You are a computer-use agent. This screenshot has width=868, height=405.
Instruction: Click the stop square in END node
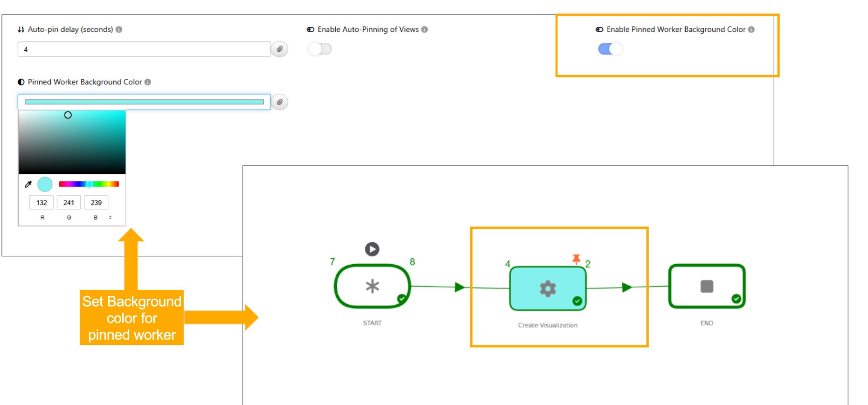click(707, 286)
